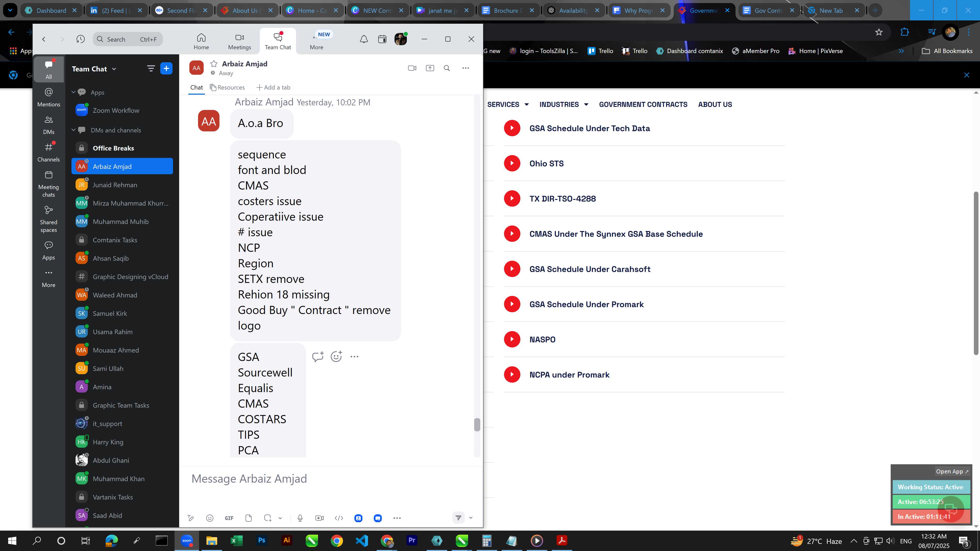
Task: Insert a code snippet in the message
Action: (339, 518)
